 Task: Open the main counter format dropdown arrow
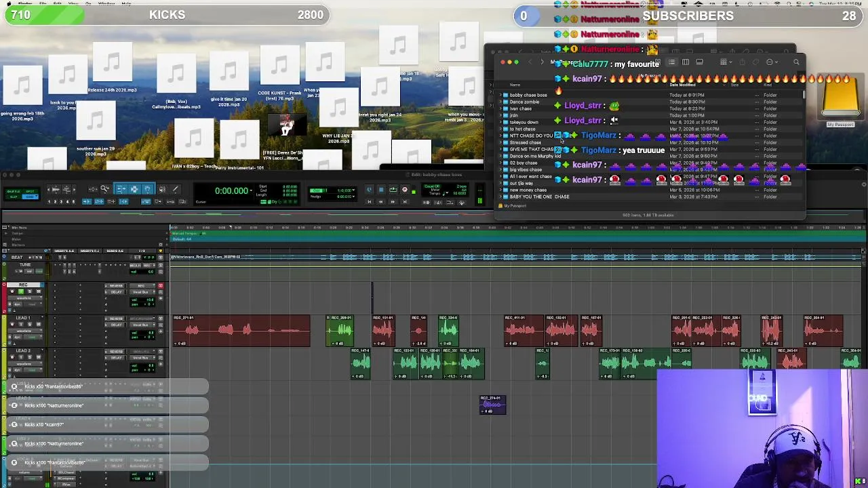251,190
